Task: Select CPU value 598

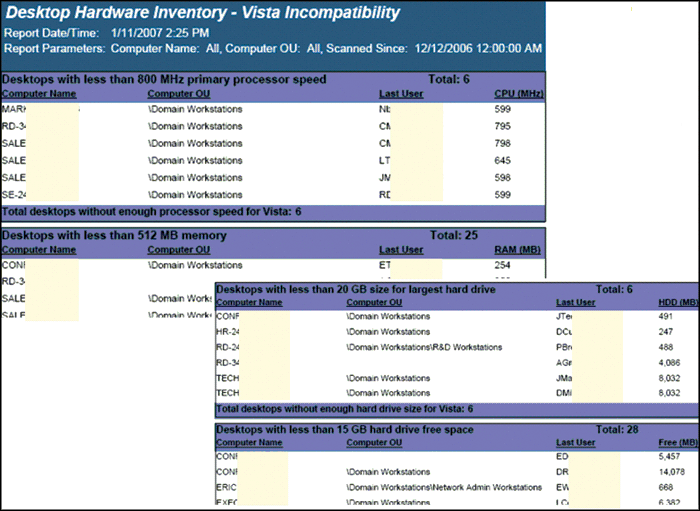Action: (503, 178)
